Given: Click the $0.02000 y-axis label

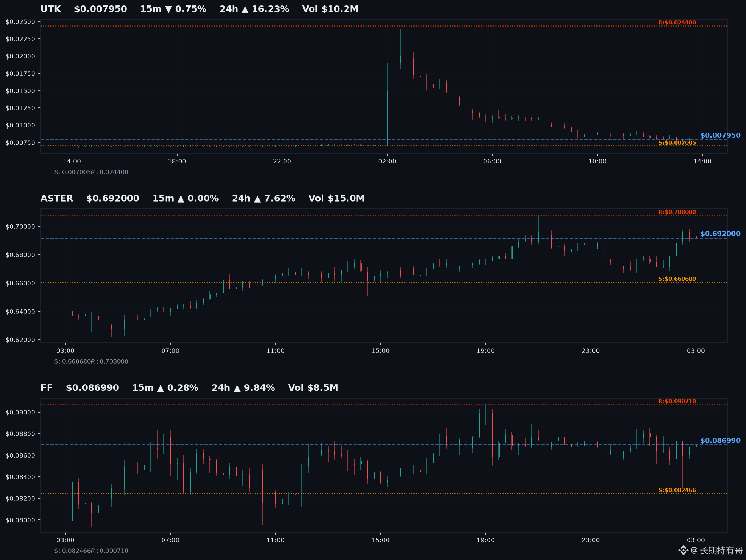Looking at the screenshot, I should (20, 56).
